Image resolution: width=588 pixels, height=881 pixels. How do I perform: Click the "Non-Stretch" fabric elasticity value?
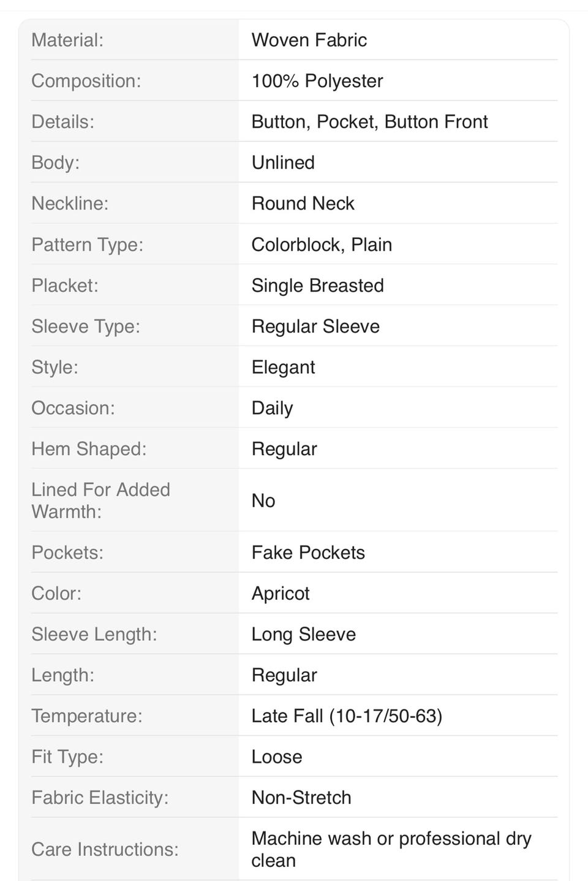click(301, 798)
